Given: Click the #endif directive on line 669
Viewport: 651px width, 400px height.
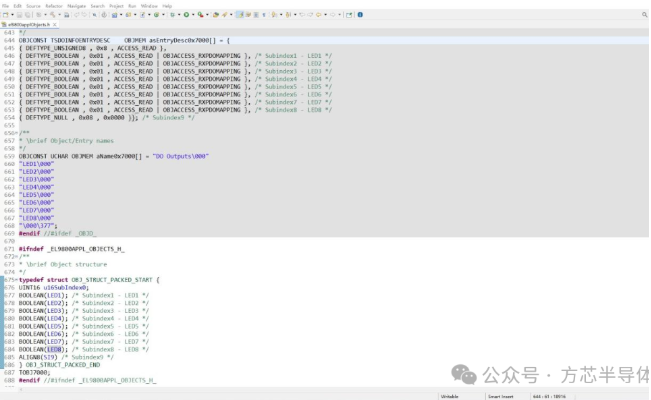Looking at the screenshot, I should tap(29, 233).
